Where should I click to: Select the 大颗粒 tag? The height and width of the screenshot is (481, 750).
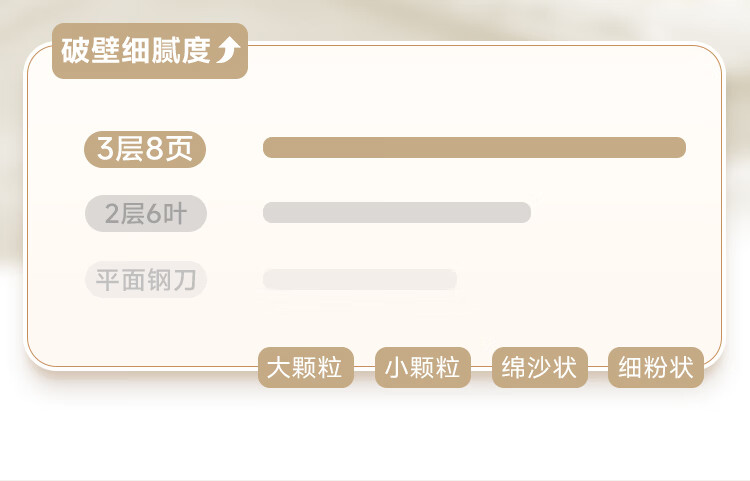(306, 368)
